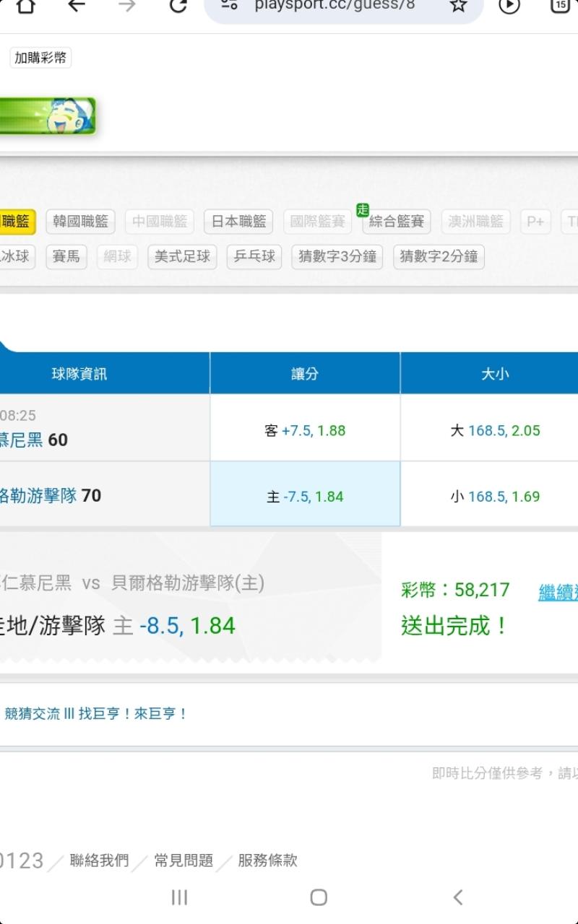Tap the play media icon in toolbar
This screenshot has height=924, width=578.
tap(509, 6)
